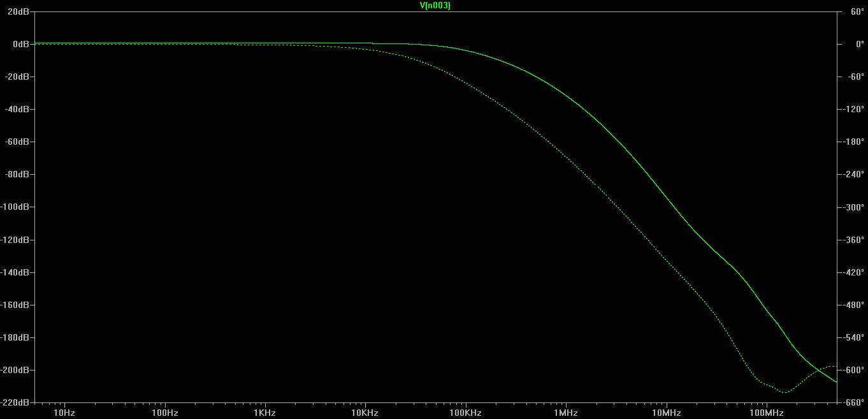Click the 100KHz frequency axis label

coord(465,413)
